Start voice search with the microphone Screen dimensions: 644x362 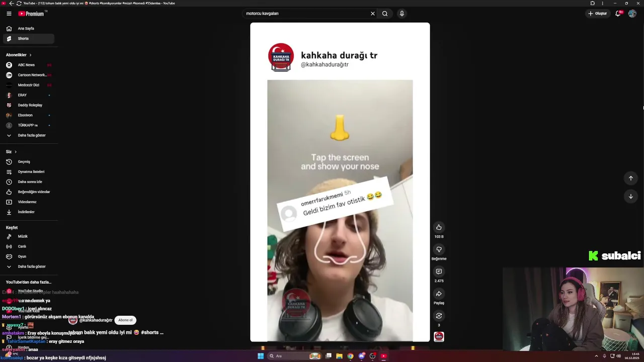(401, 14)
